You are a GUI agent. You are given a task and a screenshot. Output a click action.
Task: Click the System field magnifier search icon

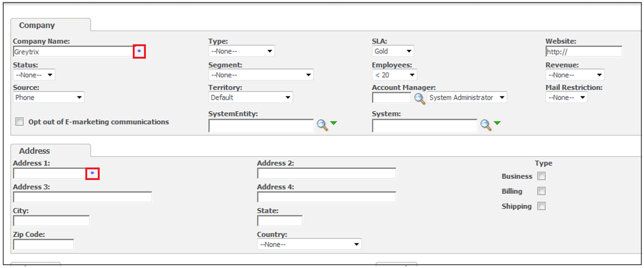tap(486, 125)
